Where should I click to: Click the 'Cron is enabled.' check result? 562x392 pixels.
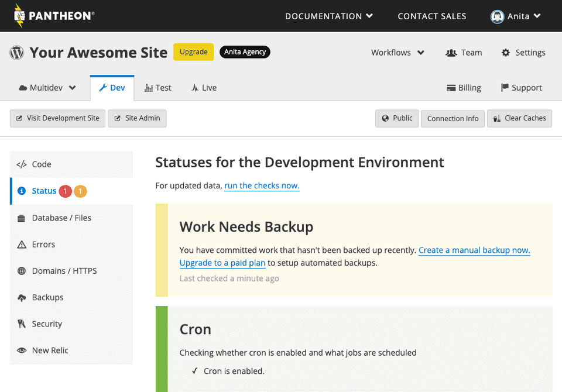234,371
